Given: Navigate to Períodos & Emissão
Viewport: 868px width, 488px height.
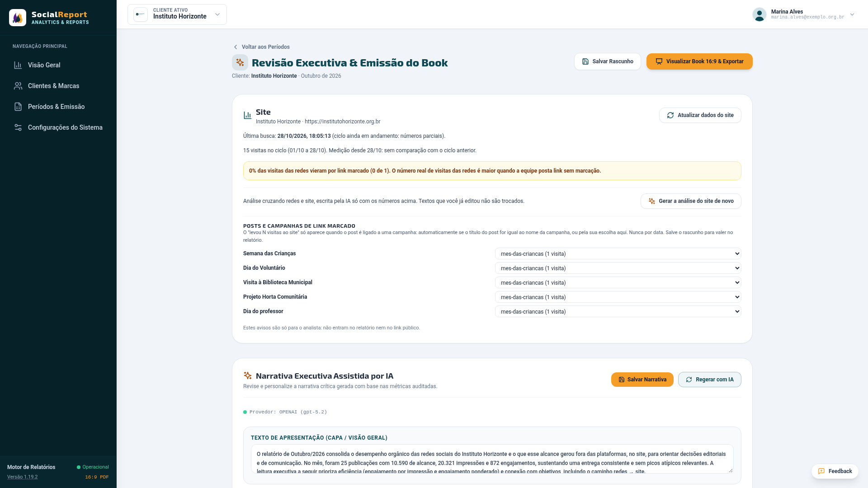Looking at the screenshot, I should pos(58,107).
